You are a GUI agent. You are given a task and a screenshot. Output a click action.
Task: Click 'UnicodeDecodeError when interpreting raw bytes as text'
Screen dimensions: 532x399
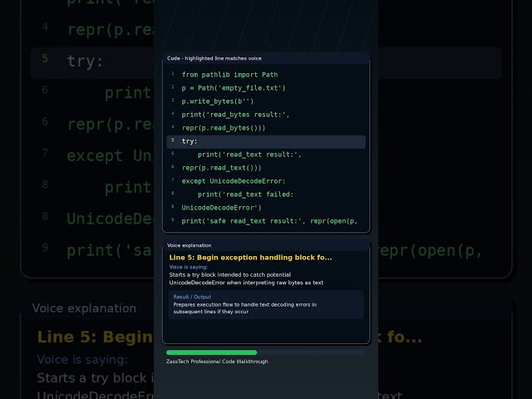click(246, 283)
